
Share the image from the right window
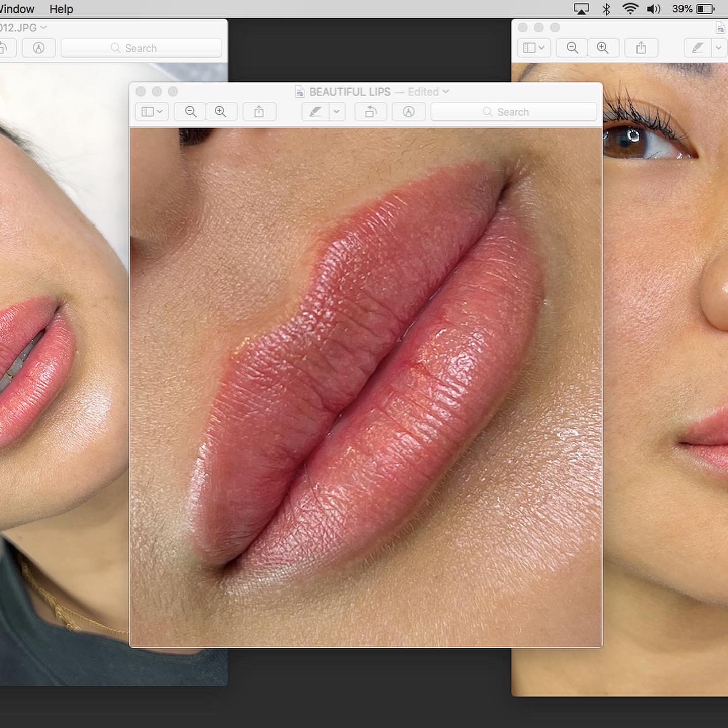[x=641, y=48]
